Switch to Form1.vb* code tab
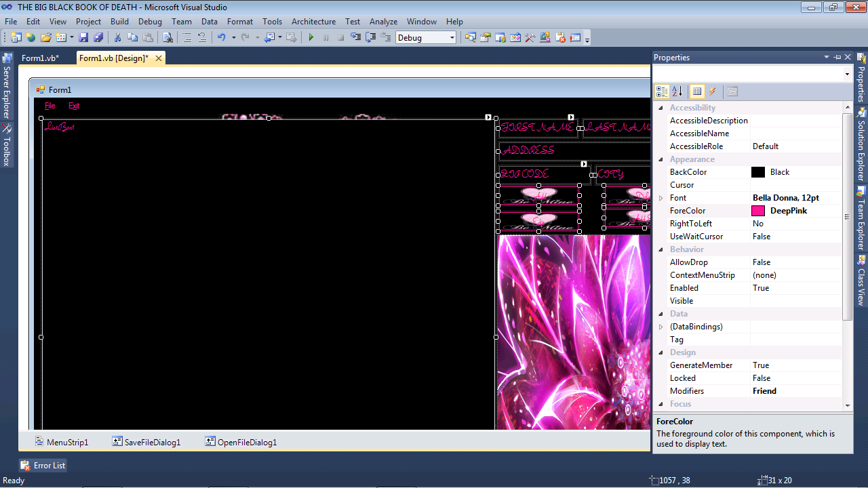 tap(40, 58)
